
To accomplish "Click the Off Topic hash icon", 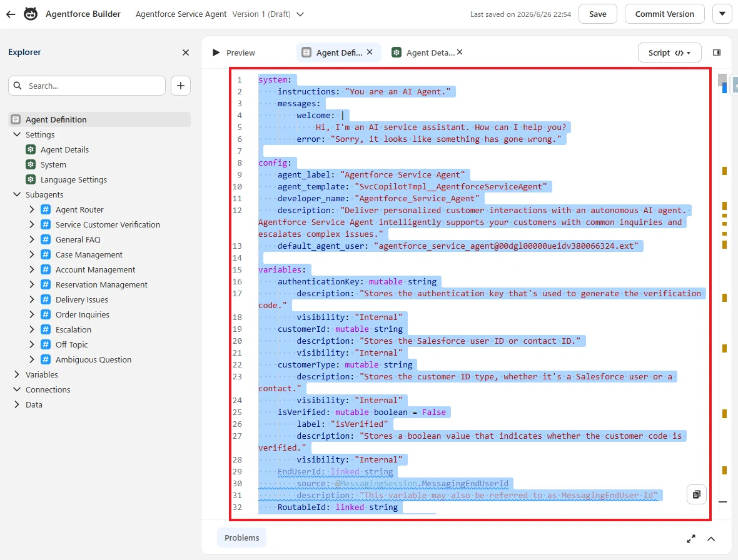I will coord(46,344).
